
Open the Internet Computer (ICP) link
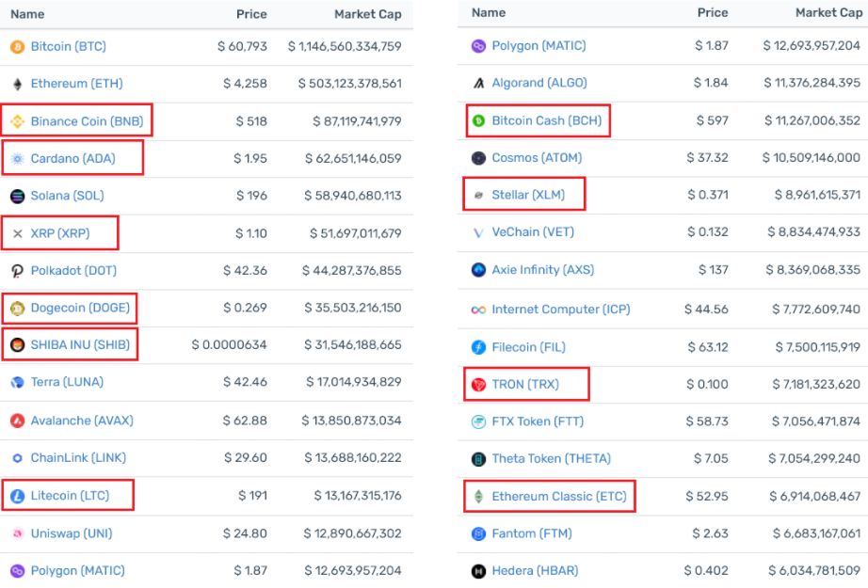(561, 310)
